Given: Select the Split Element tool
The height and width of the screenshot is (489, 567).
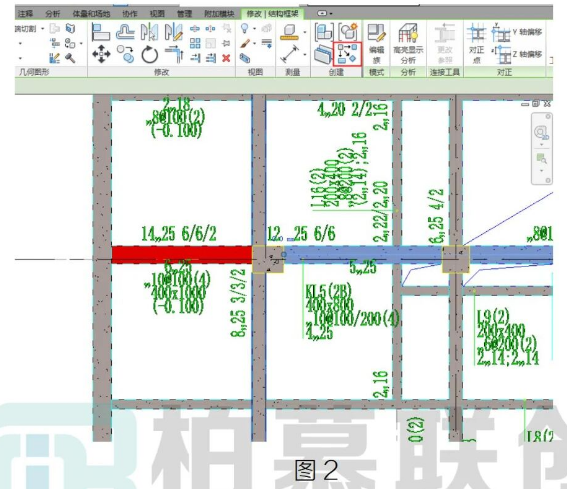Looking at the screenshot, I should (195, 28).
